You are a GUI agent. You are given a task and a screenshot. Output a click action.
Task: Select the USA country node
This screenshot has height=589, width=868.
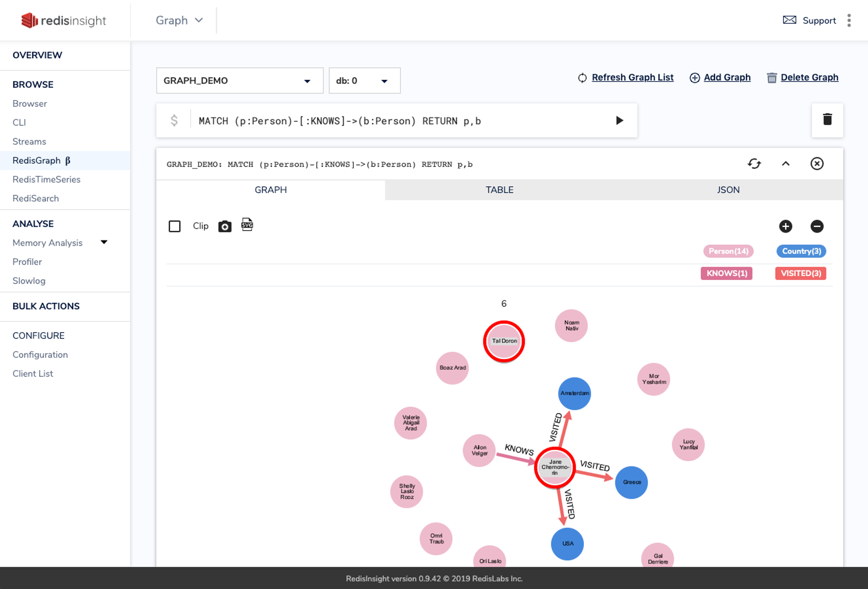coord(567,544)
